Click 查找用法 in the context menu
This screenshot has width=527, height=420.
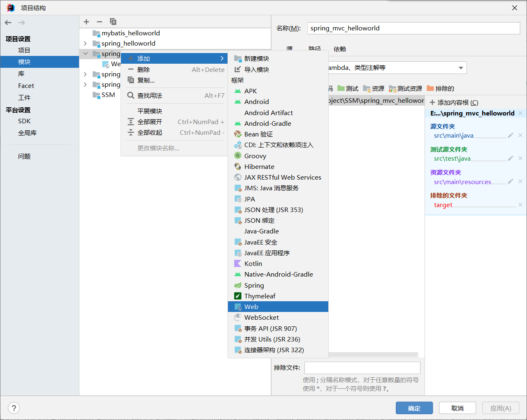point(150,95)
